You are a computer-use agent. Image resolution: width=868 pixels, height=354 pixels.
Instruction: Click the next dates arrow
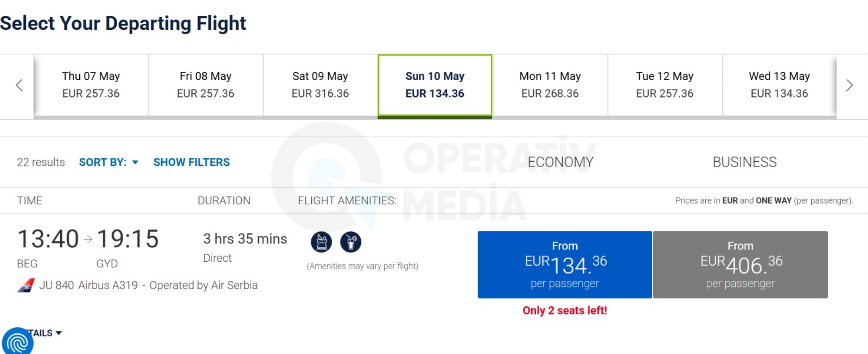point(849,85)
